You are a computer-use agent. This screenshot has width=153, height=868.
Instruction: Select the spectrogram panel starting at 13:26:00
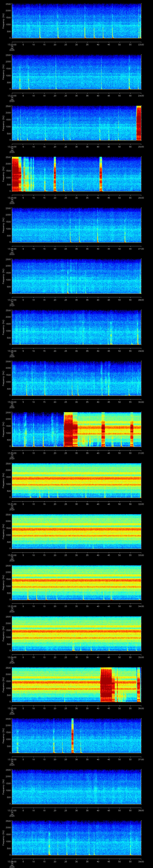tap(76, 225)
